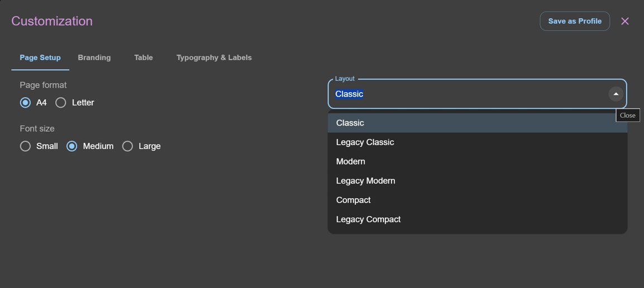
Task: Click Save as Profile button
Action: coord(575,21)
